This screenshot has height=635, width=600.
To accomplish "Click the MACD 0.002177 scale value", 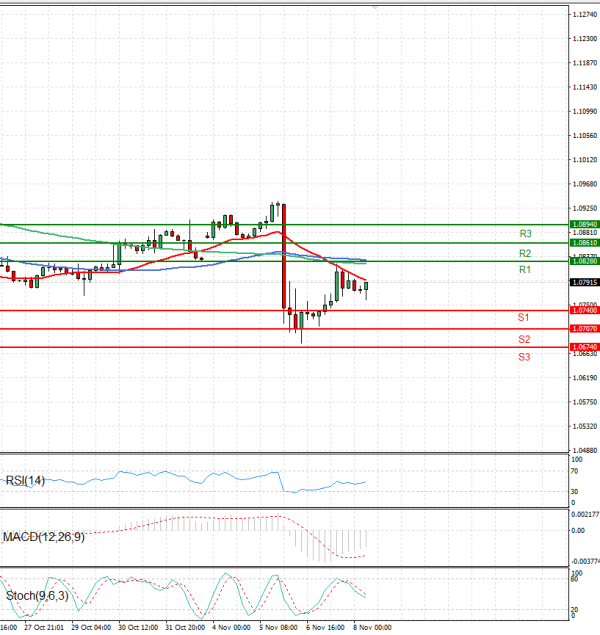I will coord(585,515).
